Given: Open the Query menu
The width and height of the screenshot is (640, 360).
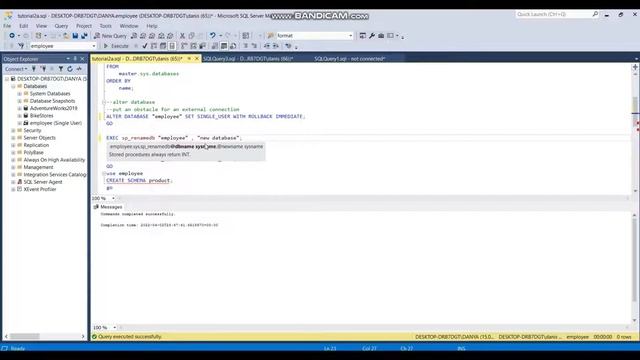Looking at the screenshot, I should point(61,26).
